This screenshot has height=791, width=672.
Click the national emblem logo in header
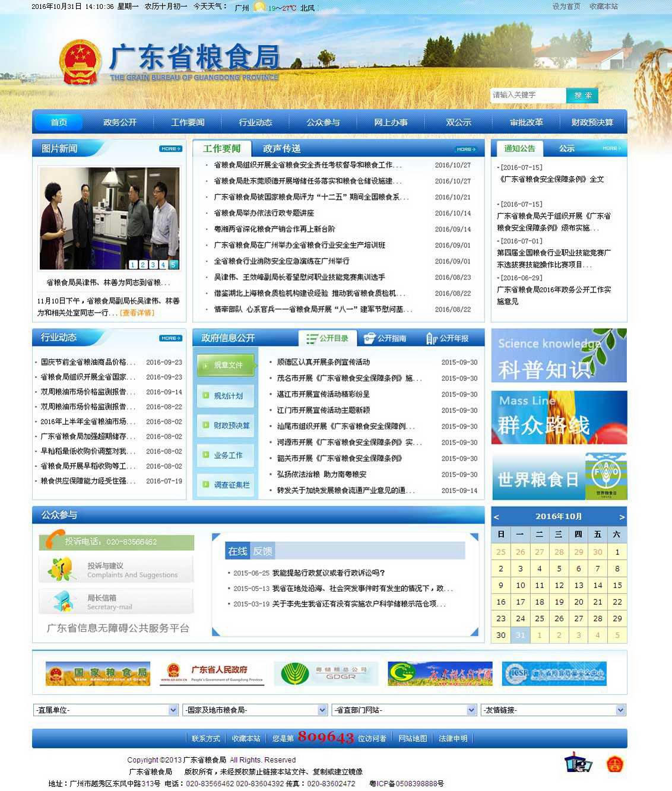tap(80, 63)
